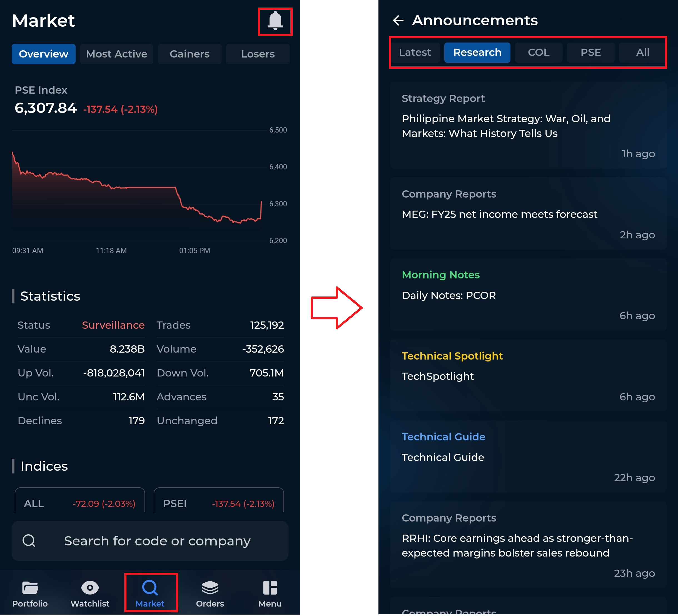
Task: Switch to the Most Active tab
Action: [x=116, y=54]
